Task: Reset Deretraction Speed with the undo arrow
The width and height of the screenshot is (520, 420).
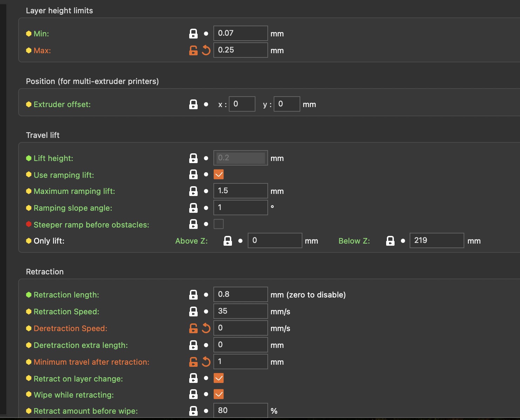Action: point(206,328)
